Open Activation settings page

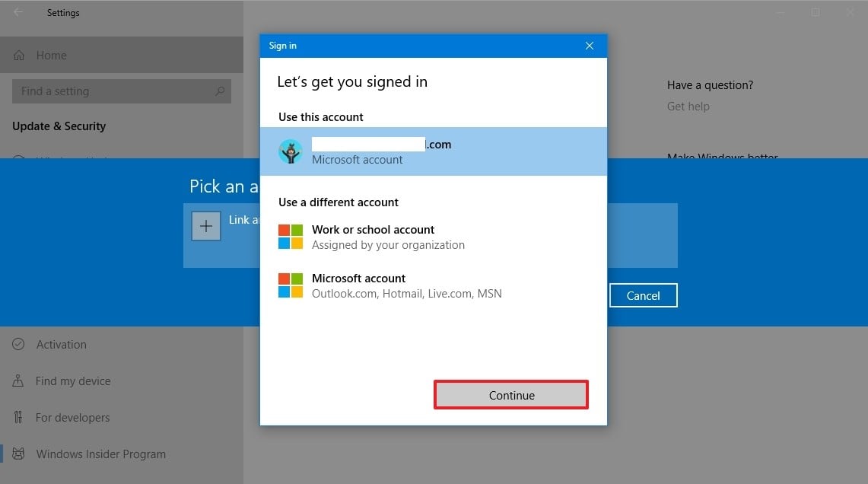(x=61, y=345)
